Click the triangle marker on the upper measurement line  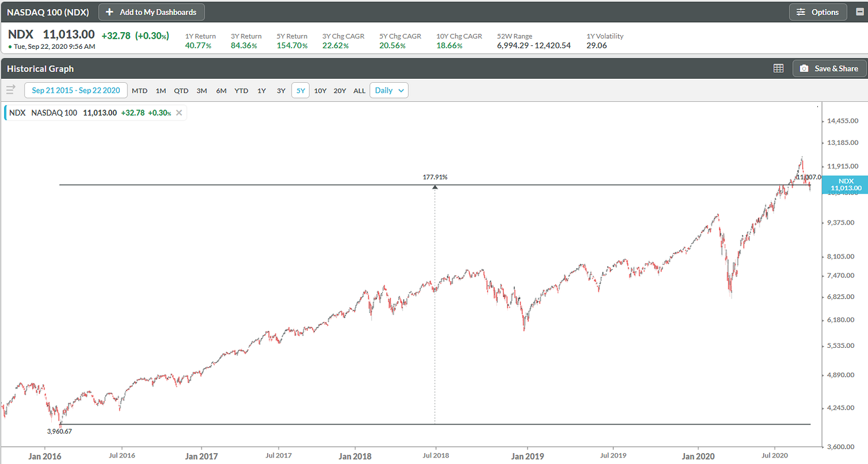pos(435,188)
